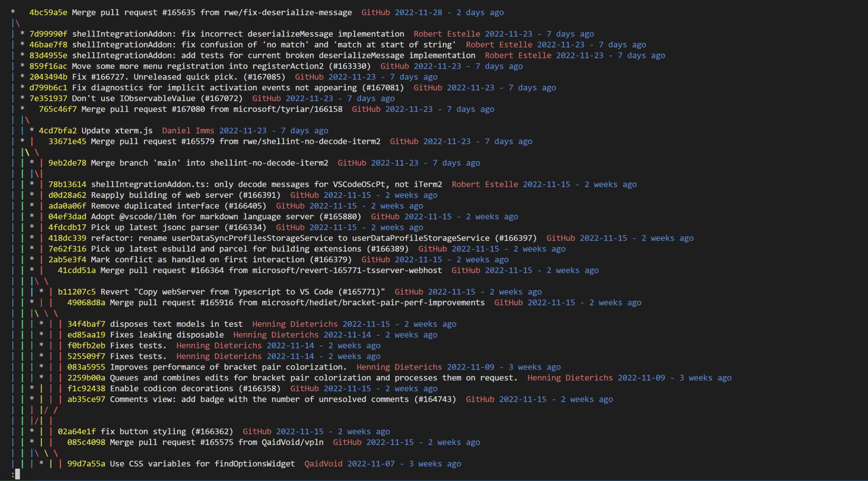Viewport: 868px width, 481px height.
Task: Click author name Daniel Imms
Action: coord(188,130)
